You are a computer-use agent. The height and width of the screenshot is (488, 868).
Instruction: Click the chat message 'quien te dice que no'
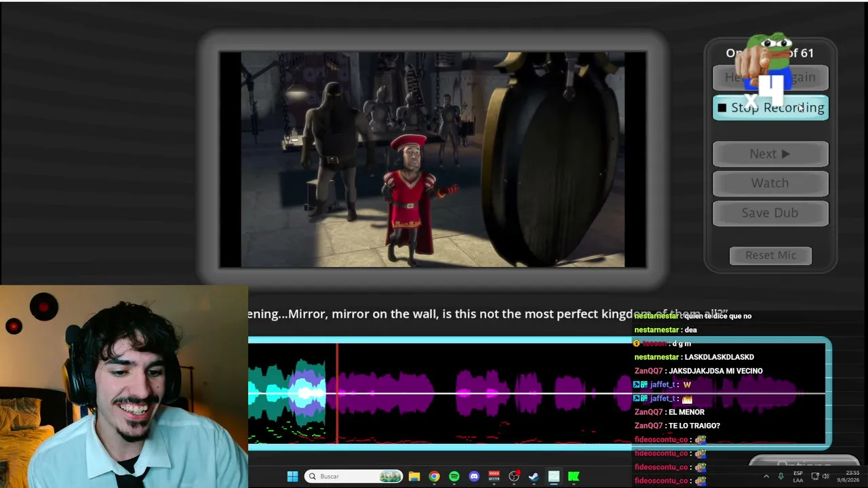coord(718,316)
